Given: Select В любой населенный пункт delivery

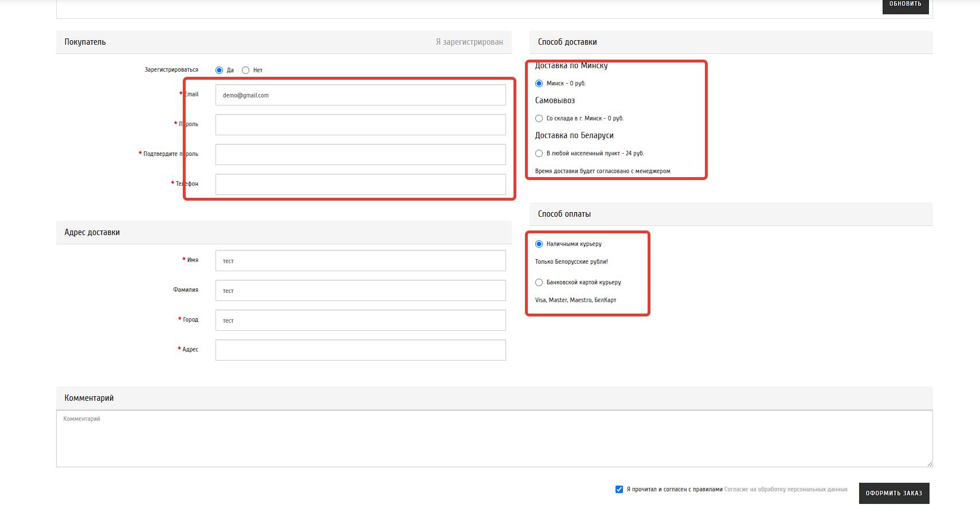Looking at the screenshot, I should click(539, 153).
